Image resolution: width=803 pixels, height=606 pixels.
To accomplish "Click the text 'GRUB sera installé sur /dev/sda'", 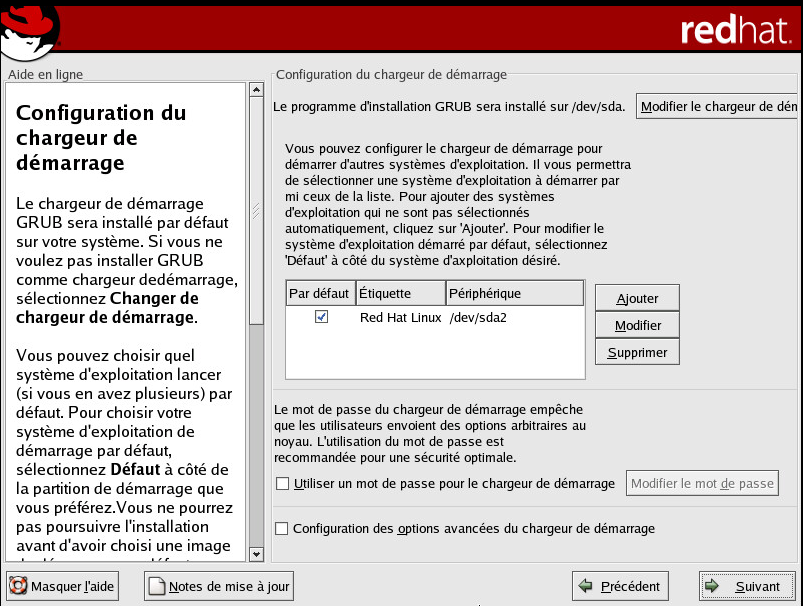I will 530,107.
